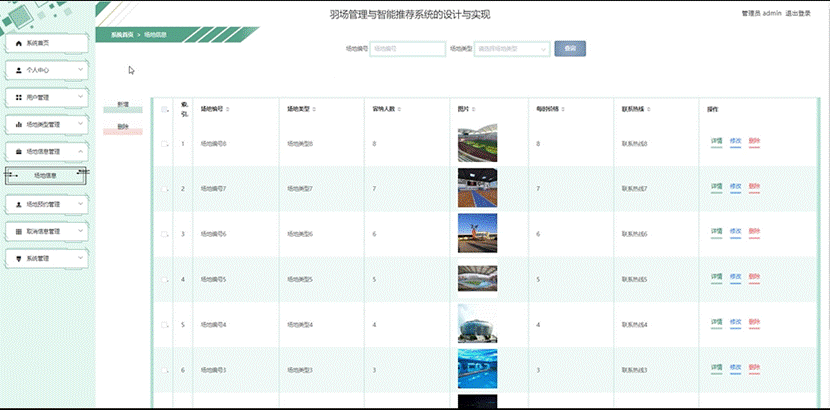Check the row checkbox for 场地编号5
830x410 pixels.
click(x=165, y=279)
